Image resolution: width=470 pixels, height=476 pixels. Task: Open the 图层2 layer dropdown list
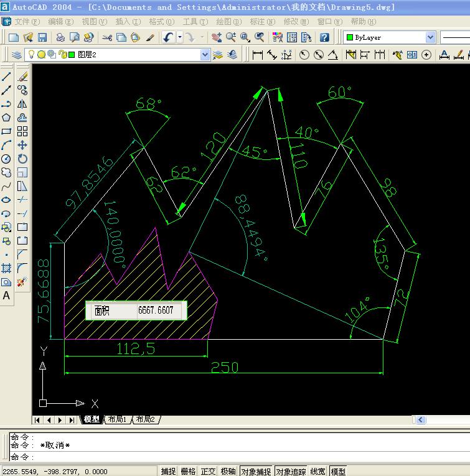coord(205,55)
